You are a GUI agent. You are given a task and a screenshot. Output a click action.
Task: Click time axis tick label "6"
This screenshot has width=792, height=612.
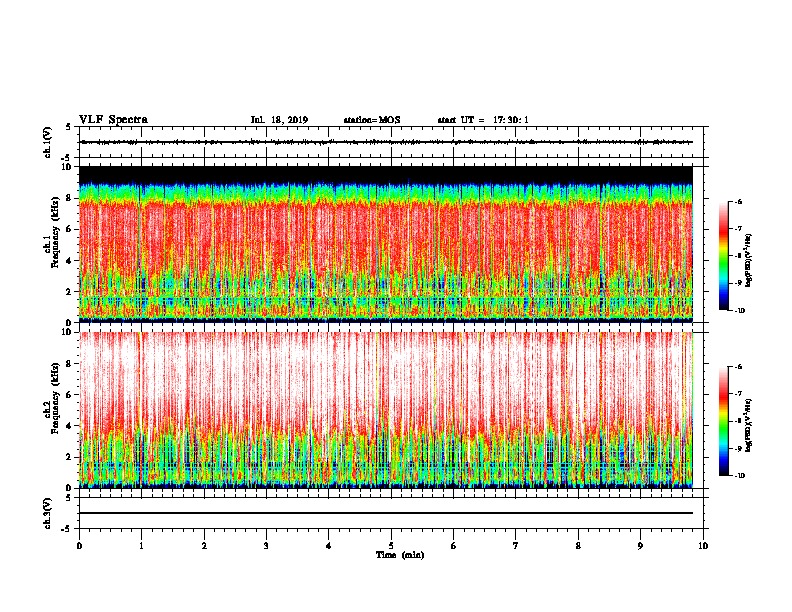click(454, 546)
